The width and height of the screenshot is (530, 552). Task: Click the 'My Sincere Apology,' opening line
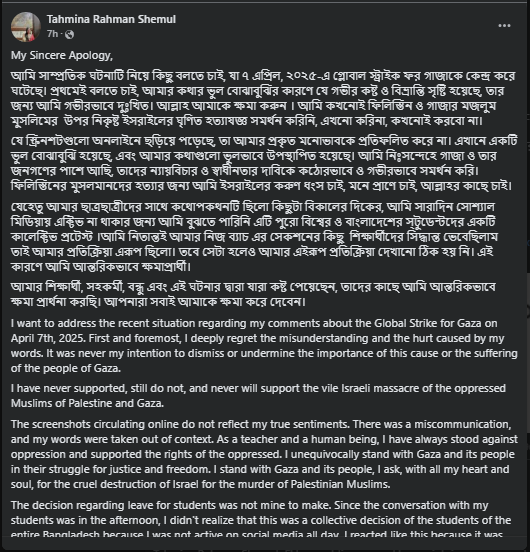pyautogui.click(x=62, y=56)
